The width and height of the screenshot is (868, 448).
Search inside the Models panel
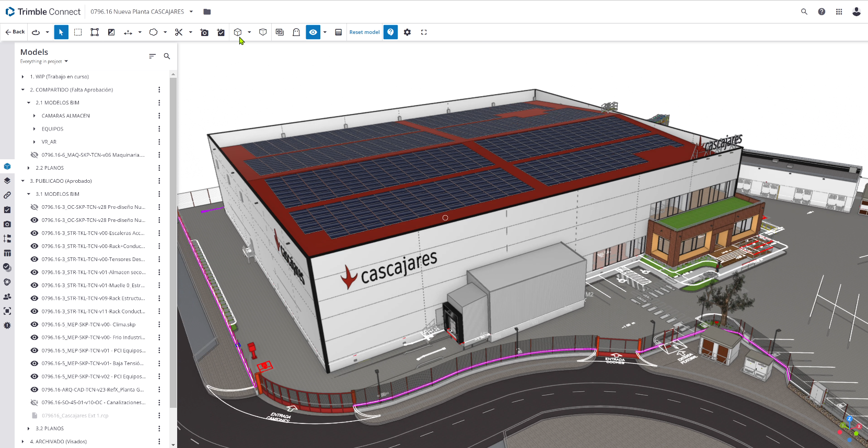[167, 56]
